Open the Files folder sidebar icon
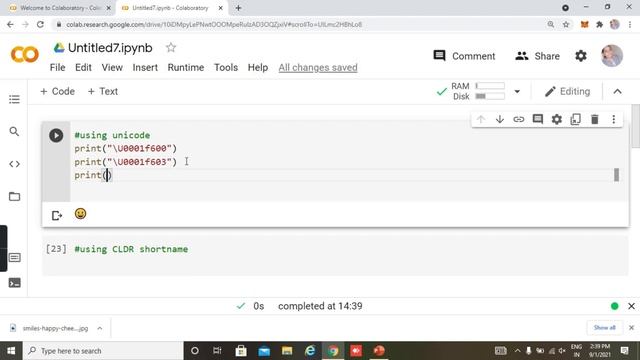This screenshot has width=640, height=360. pyautogui.click(x=14, y=196)
